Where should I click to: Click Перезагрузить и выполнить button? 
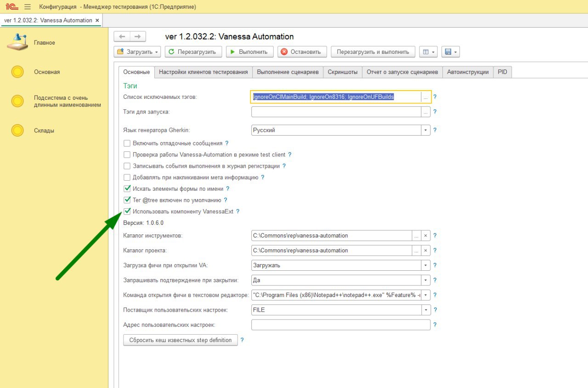coord(373,52)
